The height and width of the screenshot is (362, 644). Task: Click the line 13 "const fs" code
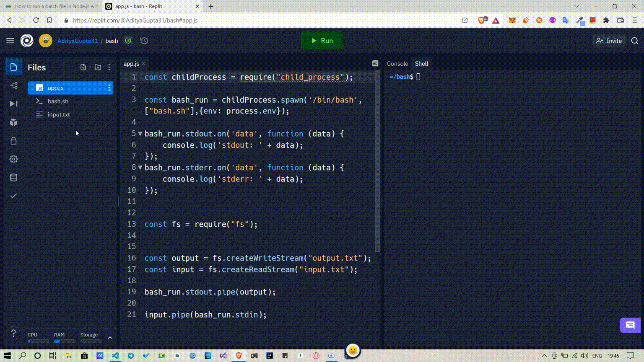click(201, 224)
